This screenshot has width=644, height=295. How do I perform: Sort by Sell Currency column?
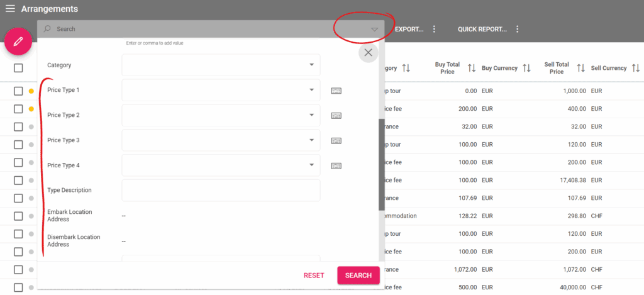[x=636, y=68]
